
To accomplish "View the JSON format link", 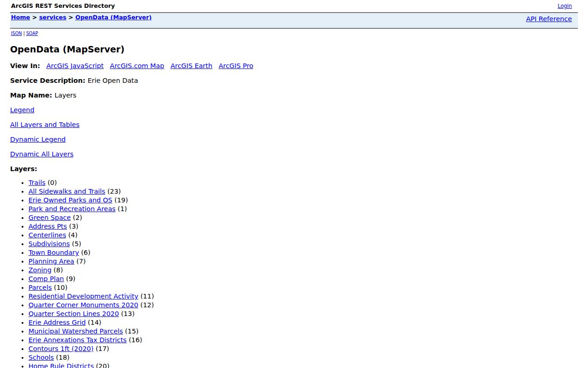I will click(17, 33).
